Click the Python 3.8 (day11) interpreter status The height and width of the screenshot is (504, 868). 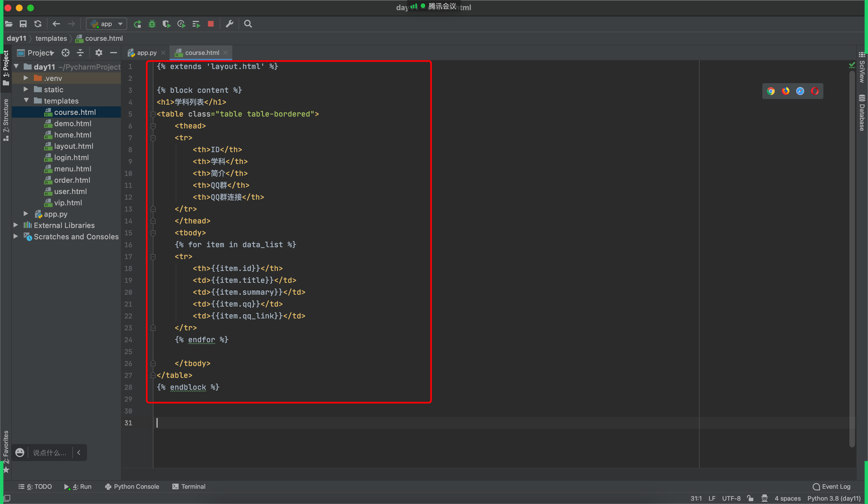point(834,498)
